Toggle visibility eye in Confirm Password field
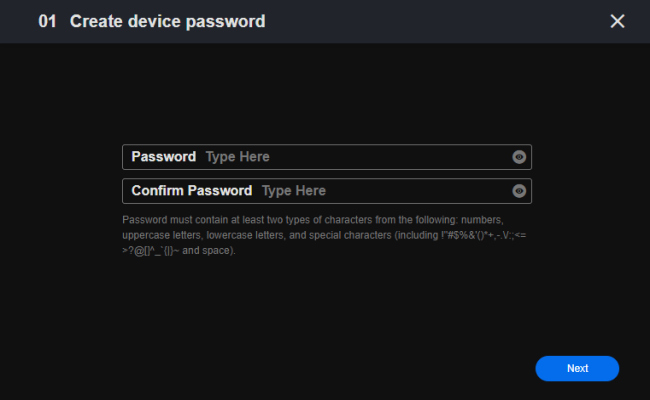This screenshot has height=400, width=650. [519, 191]
